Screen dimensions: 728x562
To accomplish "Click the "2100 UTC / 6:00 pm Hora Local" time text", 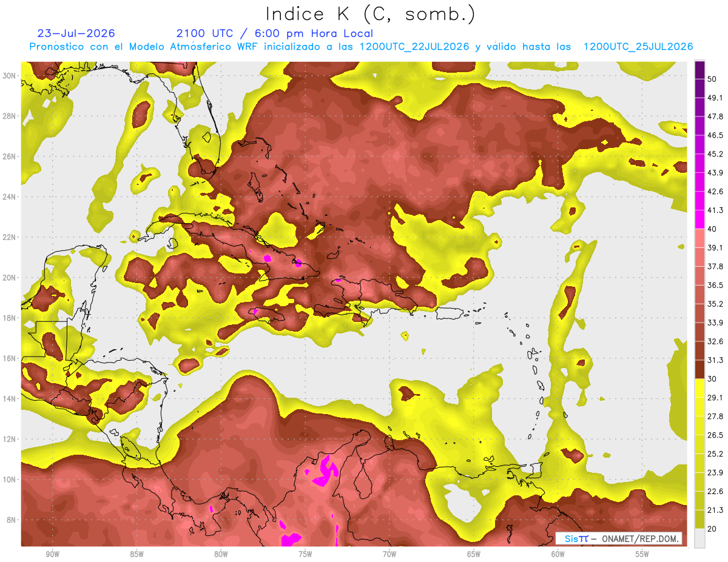I will pos(275,33).
